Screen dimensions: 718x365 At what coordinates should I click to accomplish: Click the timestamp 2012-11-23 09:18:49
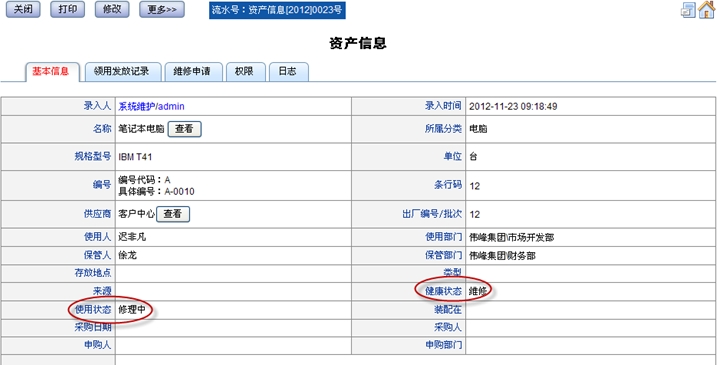(513, 107)
